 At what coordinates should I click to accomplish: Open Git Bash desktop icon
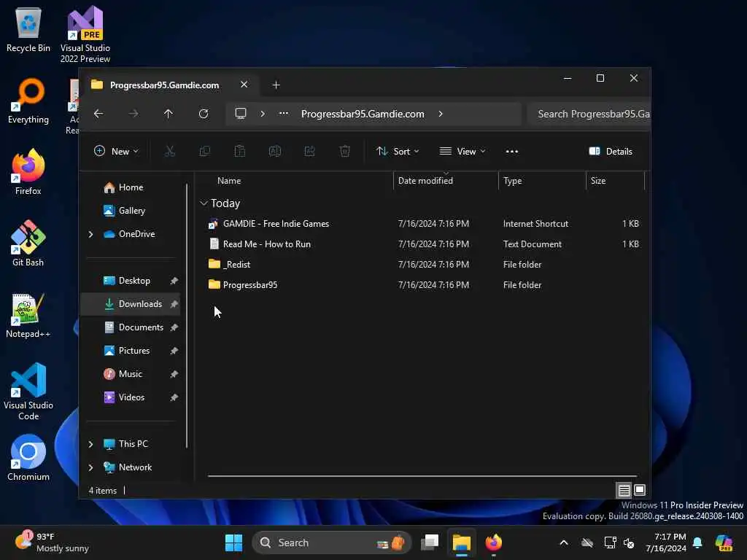pos(28,244)
